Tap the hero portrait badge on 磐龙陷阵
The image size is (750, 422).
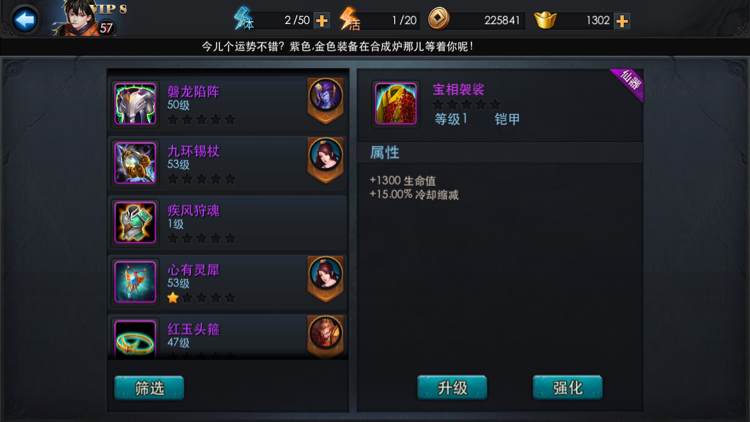tap(325, 100)
